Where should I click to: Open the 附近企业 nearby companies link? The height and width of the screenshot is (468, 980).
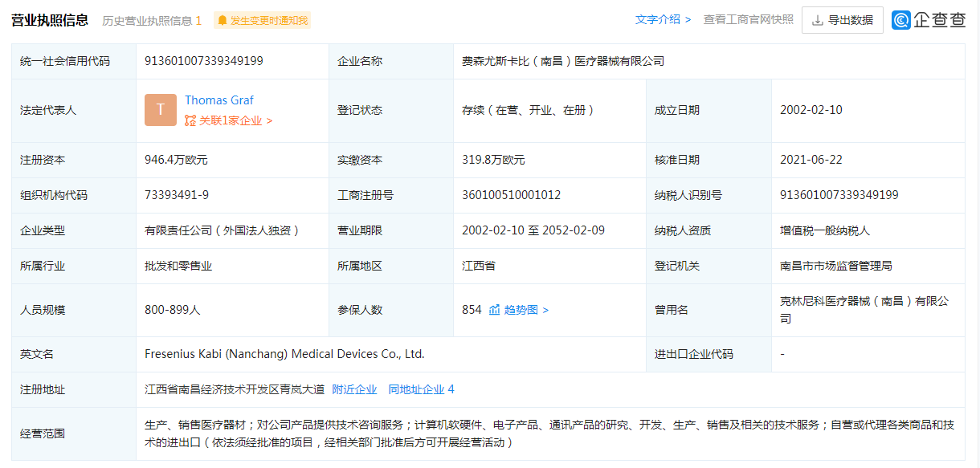click(356, 389)
